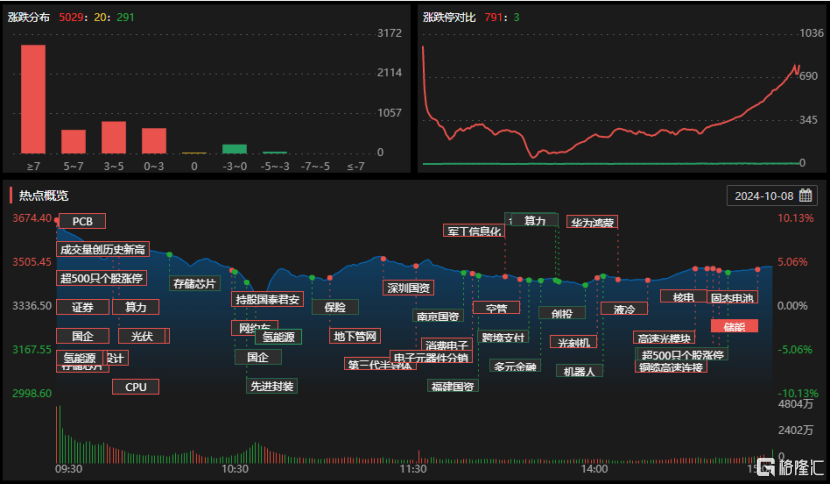831x484 pixels.
Task: Select the CPU hotspot label
Action: 136,387
